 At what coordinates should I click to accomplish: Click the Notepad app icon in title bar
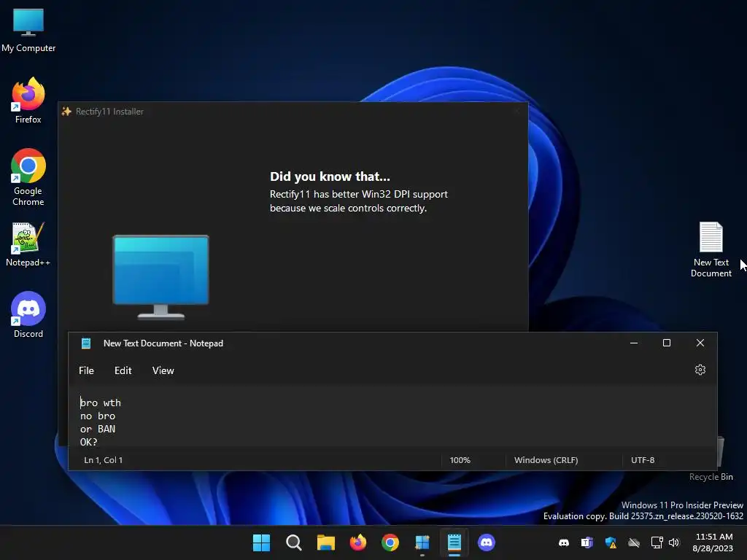(x=86, y=343)
